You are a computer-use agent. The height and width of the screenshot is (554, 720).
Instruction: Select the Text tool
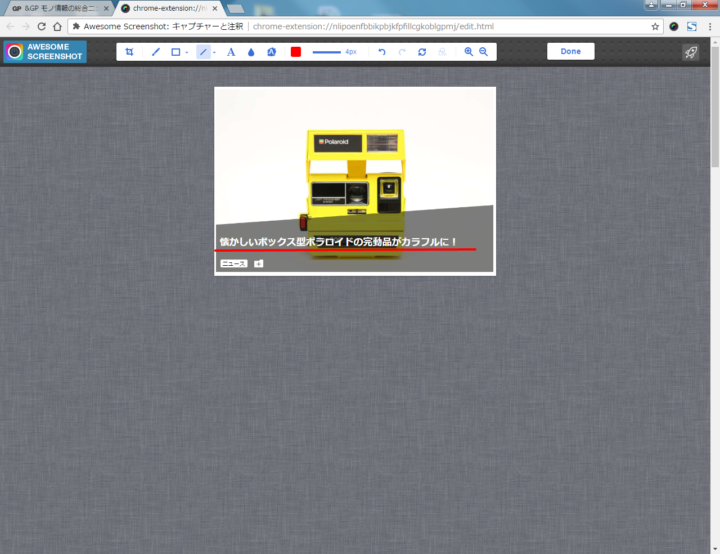[x=231, y=52]
